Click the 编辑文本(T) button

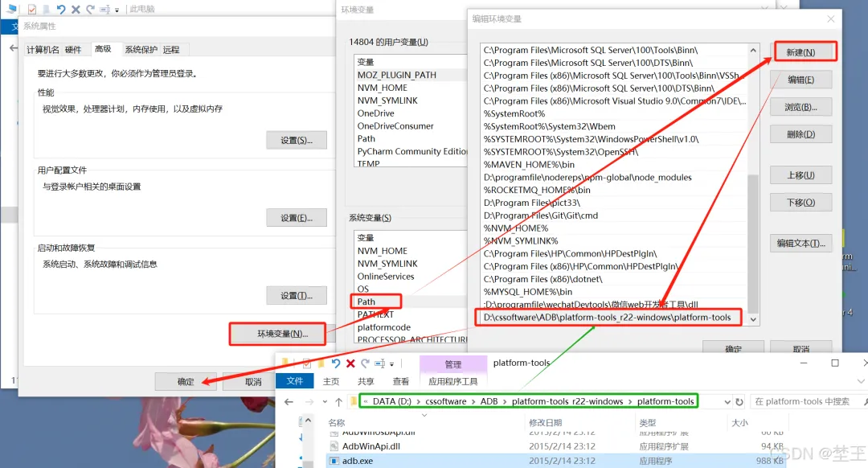click(x=801, y=243)
